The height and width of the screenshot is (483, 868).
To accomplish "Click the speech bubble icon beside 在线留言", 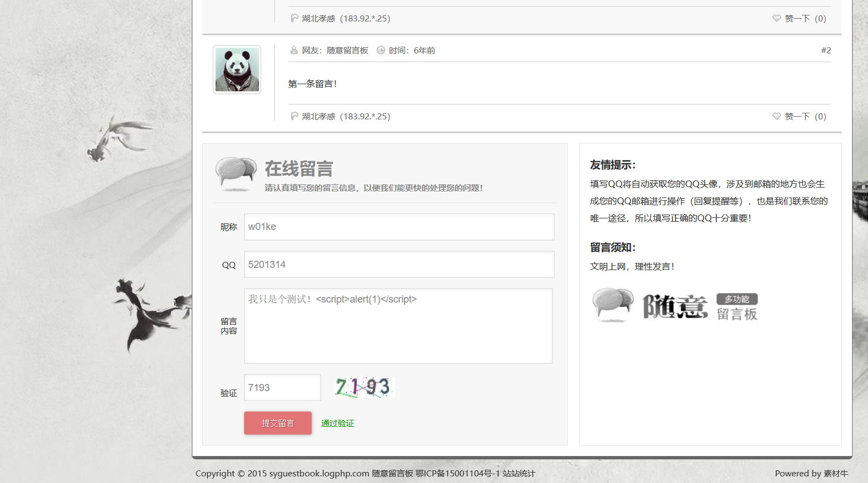I will click(236, 174).
